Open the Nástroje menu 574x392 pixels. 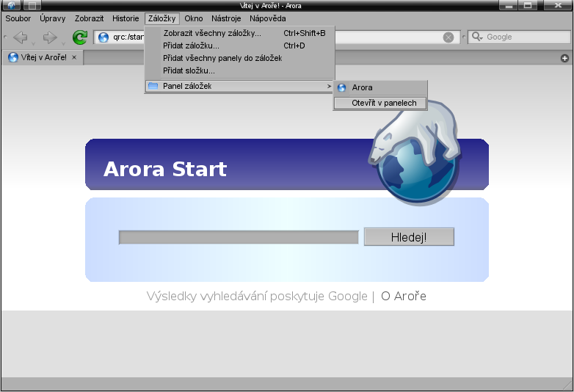coord(226,18)
